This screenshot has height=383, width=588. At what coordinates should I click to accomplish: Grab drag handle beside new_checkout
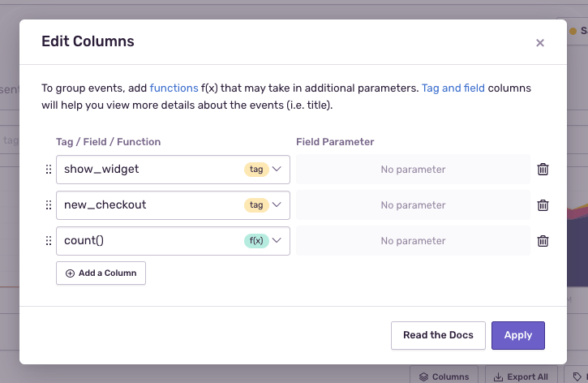click(x=48, y=205)
